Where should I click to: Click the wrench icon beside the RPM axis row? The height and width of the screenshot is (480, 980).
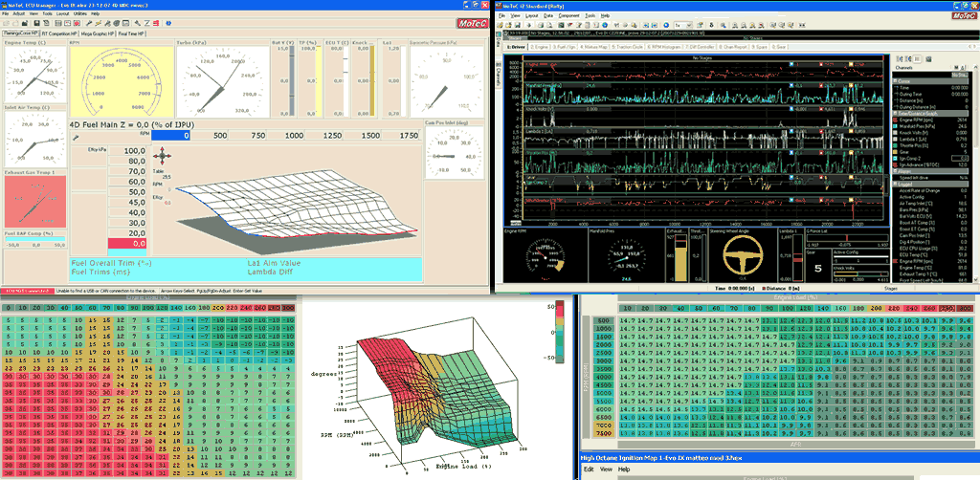tap(76, 136)
